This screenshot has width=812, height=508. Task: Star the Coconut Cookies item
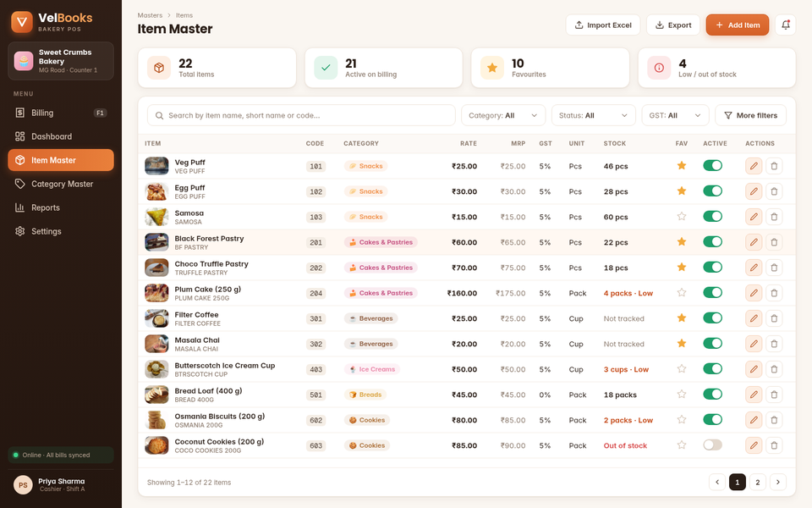point(682,444)
